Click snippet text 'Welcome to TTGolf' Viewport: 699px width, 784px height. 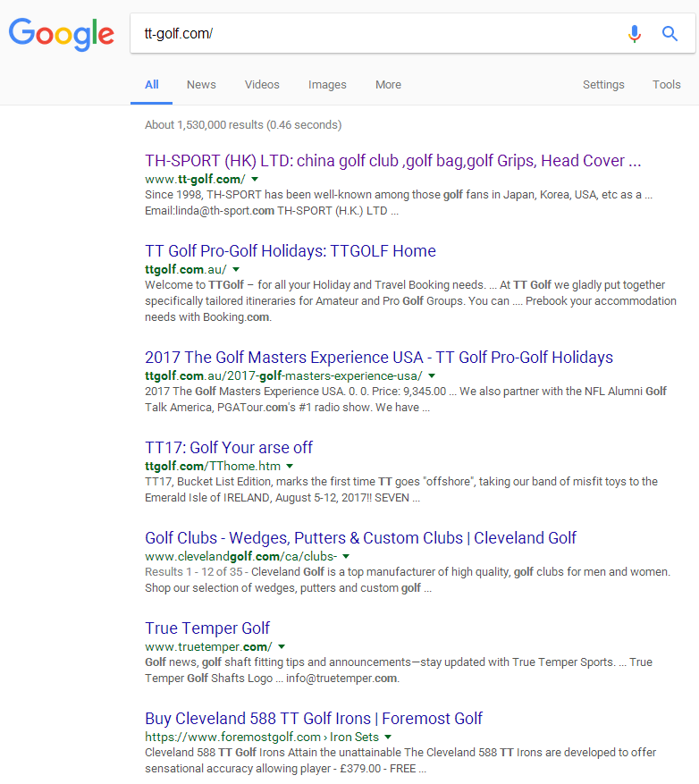[195, 285]
